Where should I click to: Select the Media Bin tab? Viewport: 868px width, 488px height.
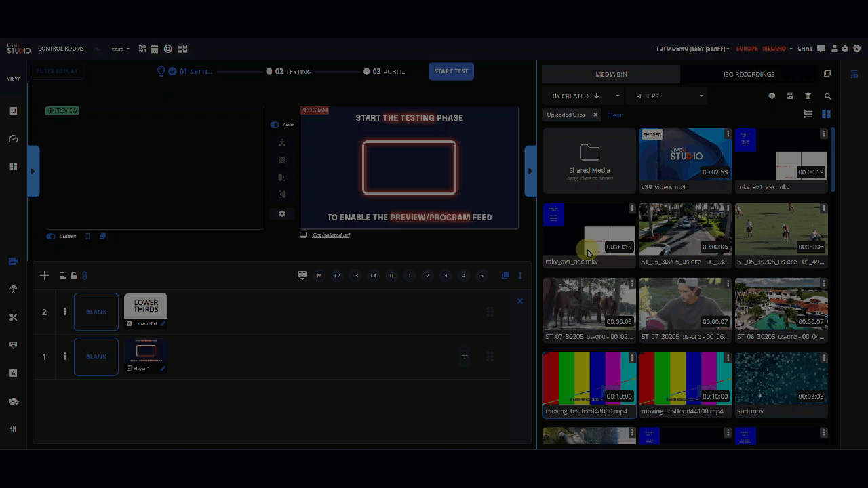pyautogui.click(x=611, y=74)
